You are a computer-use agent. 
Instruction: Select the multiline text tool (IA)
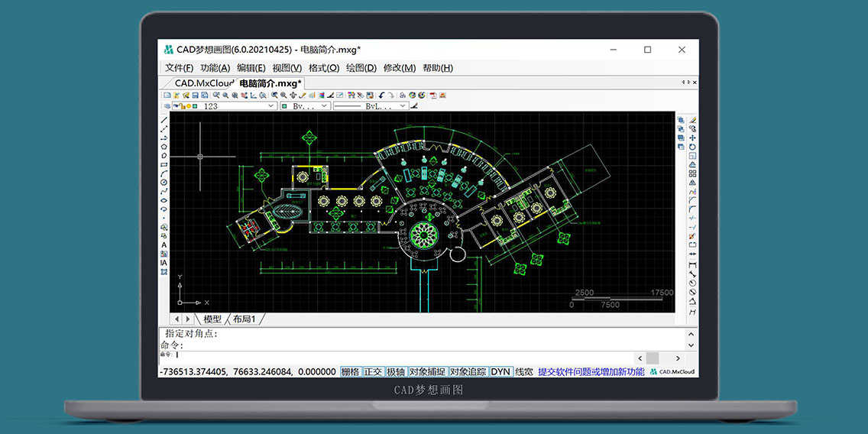pos(164,262)
